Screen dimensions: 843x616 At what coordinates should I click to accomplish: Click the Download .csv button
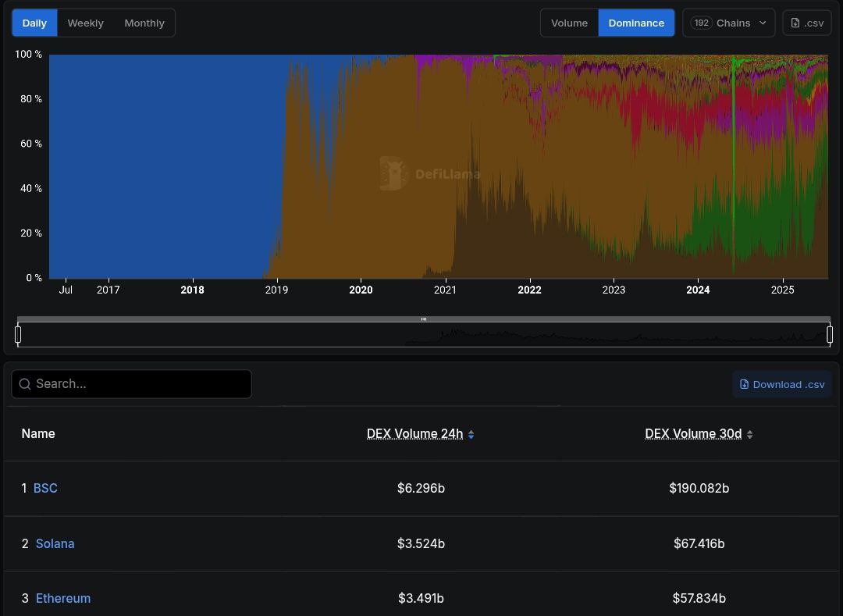(781, 384)
